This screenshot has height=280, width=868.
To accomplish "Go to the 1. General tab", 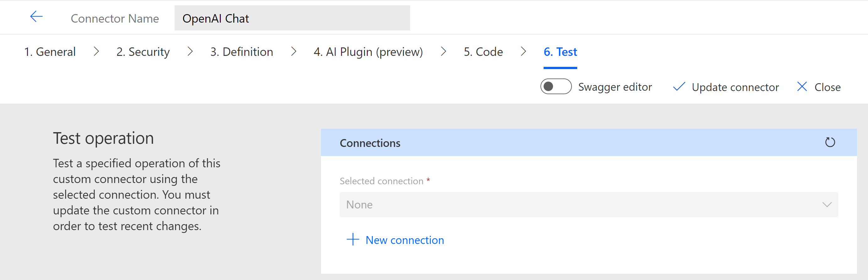I will point(50,52).
